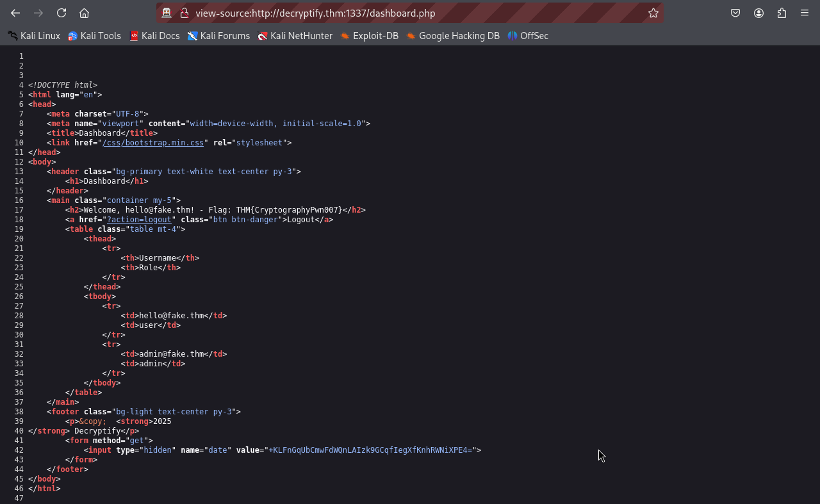The width and height of the screenshot is (820, 504).
Task: Bookmark this page with the star icon
Action: click(x=653, y=13)
